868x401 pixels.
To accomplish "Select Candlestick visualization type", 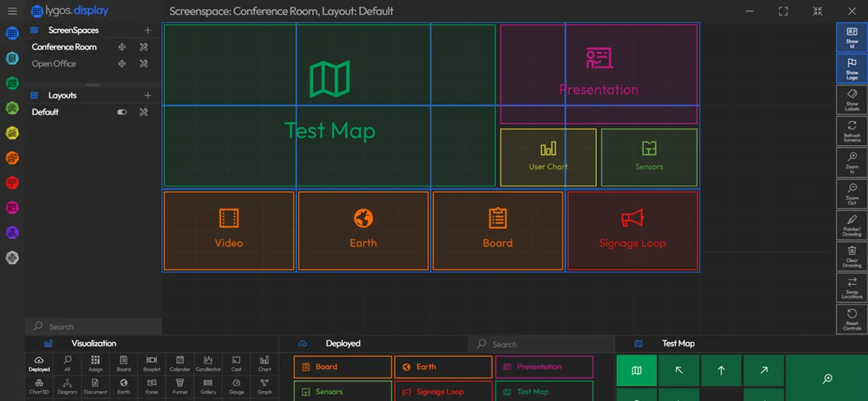I will 209,364.
